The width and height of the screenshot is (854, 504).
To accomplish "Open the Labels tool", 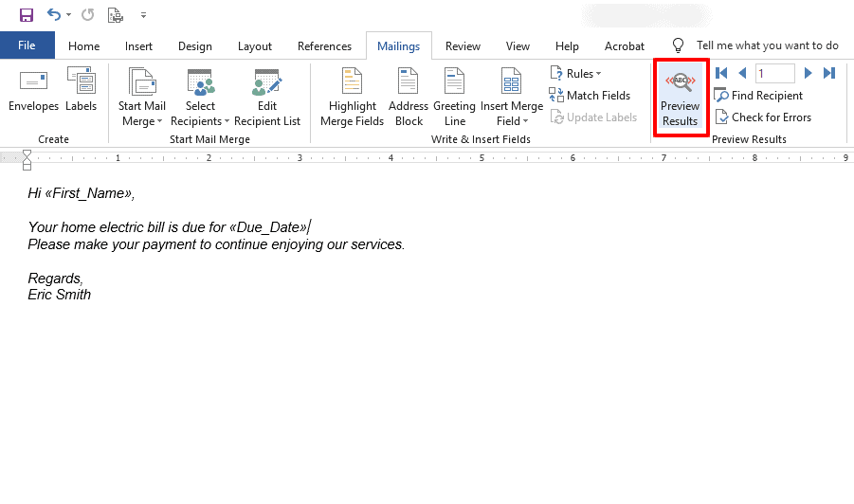I will pyautogui.click(x=82, y=90).
